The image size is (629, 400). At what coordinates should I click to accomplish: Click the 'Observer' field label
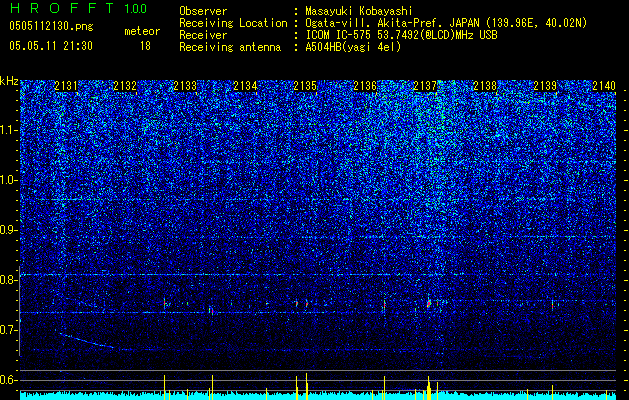pyautogui.click(x=203, y=11)
